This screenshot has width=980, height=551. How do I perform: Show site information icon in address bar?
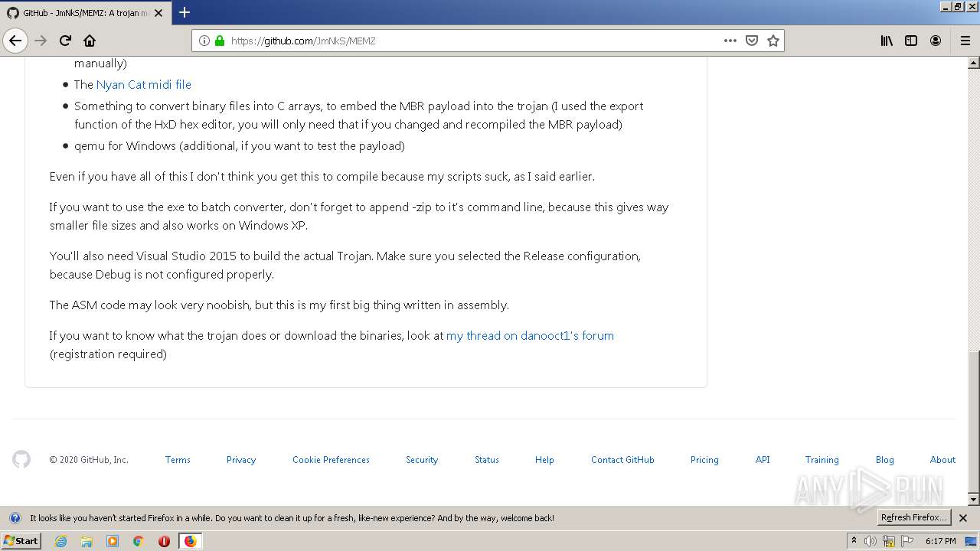[x=204, y=41]
